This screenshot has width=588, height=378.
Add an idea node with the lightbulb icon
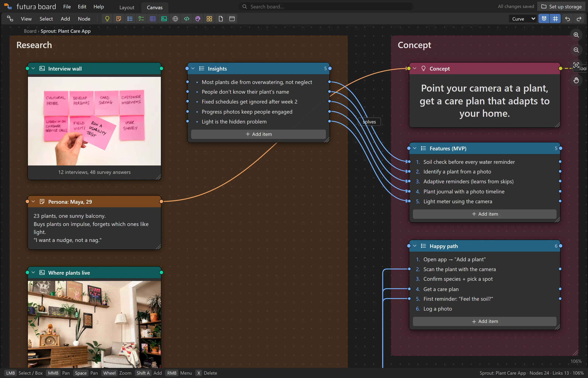pos(107,19)
